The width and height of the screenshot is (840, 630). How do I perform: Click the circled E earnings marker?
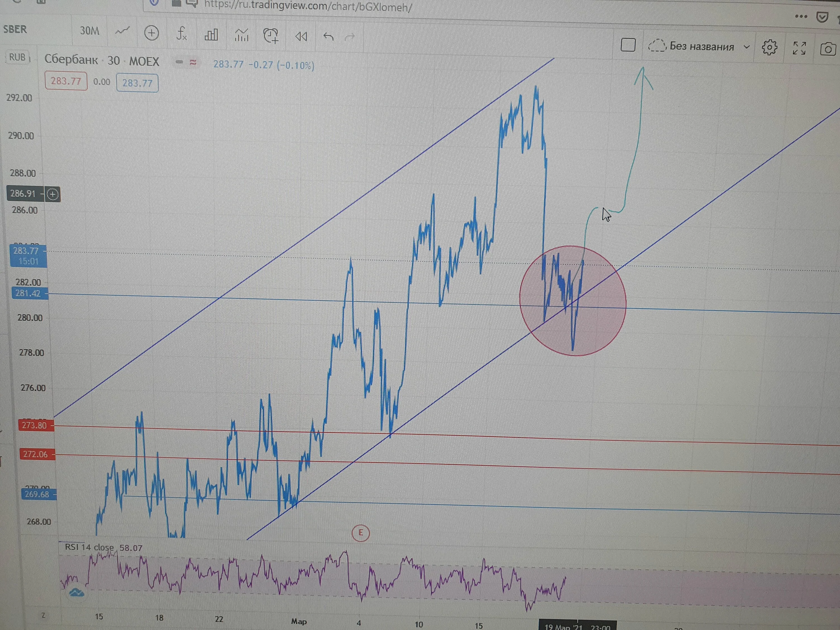pyautogui.click(x=360, y=533)
